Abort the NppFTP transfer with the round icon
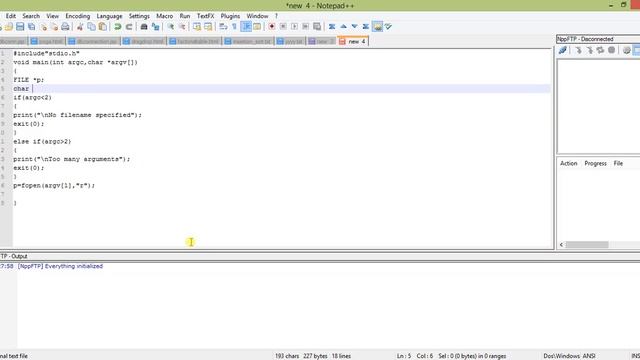The image size is (640, 360). 611,50
